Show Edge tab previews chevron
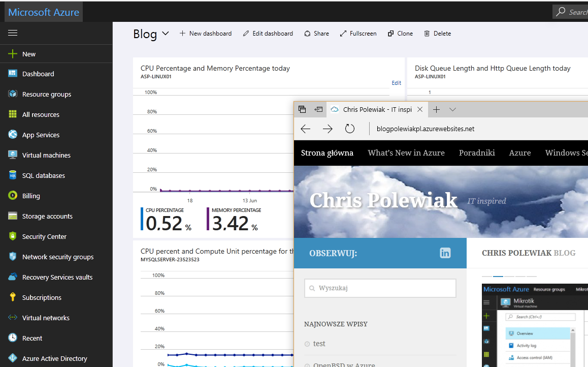Viewport: 588px width, 367px height. point(452,110)
